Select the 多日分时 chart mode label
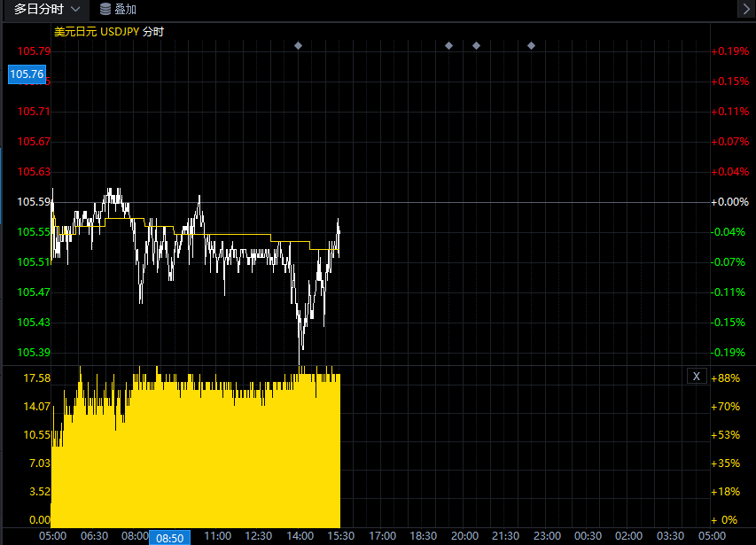Viewport: 756px width, 545px height. [x=38, y=9]
